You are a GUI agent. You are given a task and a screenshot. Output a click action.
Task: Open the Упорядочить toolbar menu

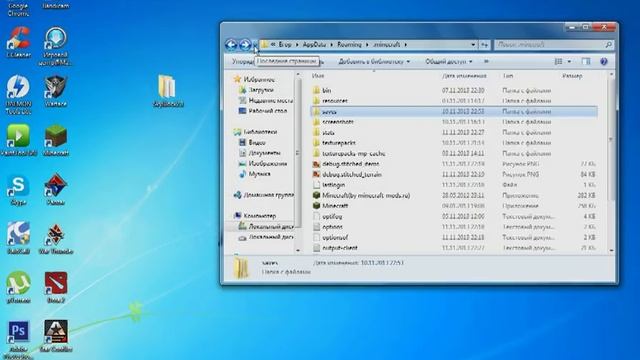click(x=243, y=62)
